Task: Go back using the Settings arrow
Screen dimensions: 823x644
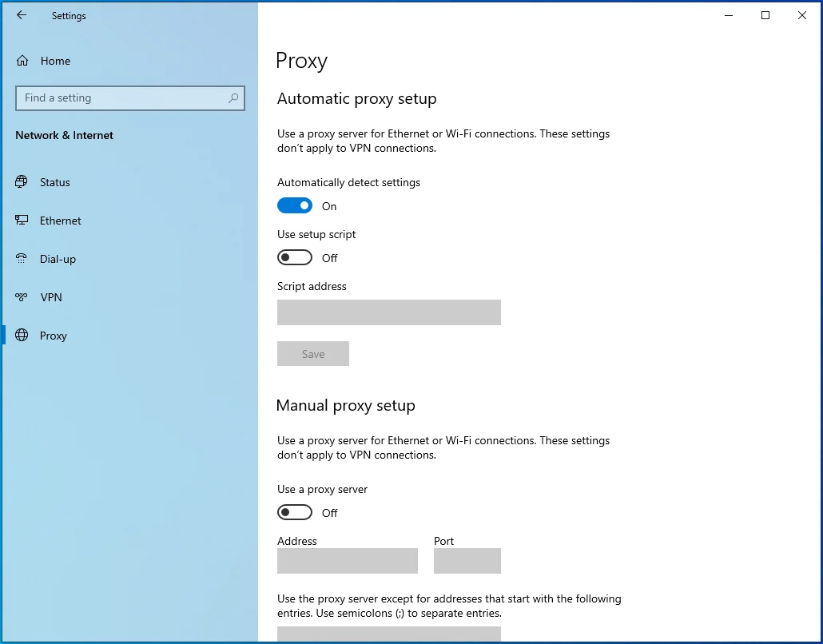Action: click(22, 15)
